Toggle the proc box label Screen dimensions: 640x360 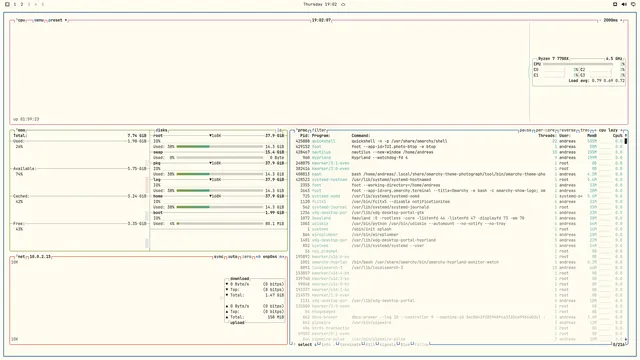coord(302,130)
